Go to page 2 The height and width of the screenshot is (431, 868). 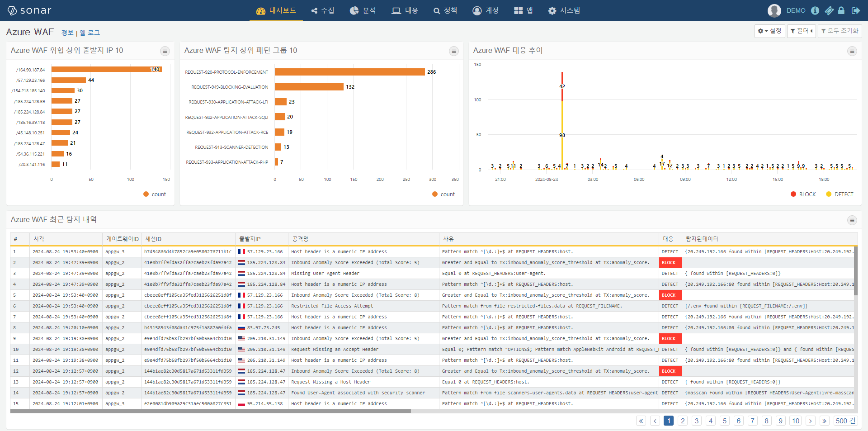tap(683, 421)
